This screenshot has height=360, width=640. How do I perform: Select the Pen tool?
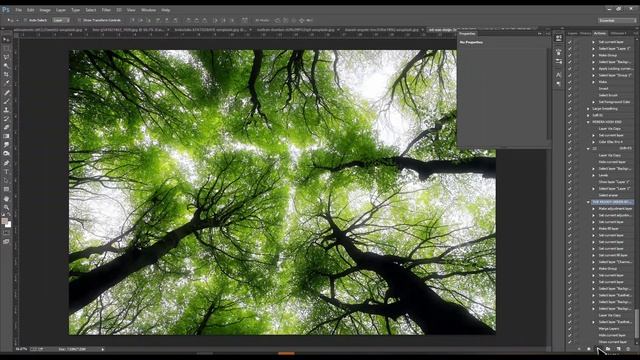point(6,163)
